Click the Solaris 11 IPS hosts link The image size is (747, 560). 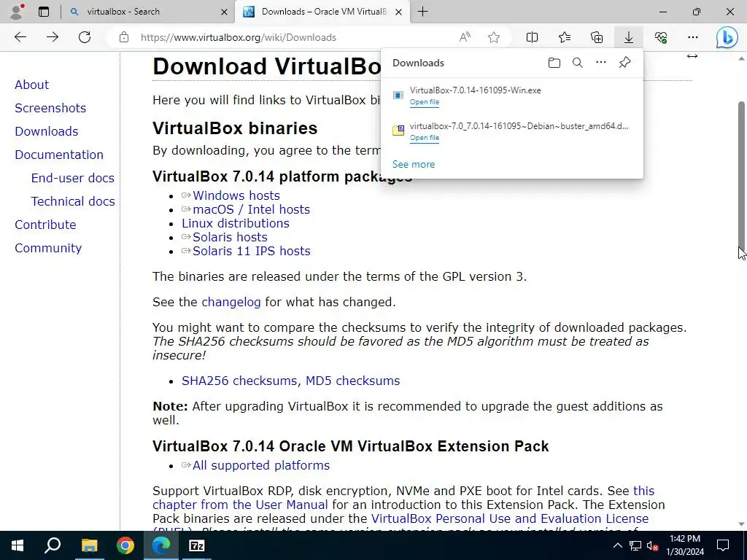pyautogui.click(x=252, y=251)
